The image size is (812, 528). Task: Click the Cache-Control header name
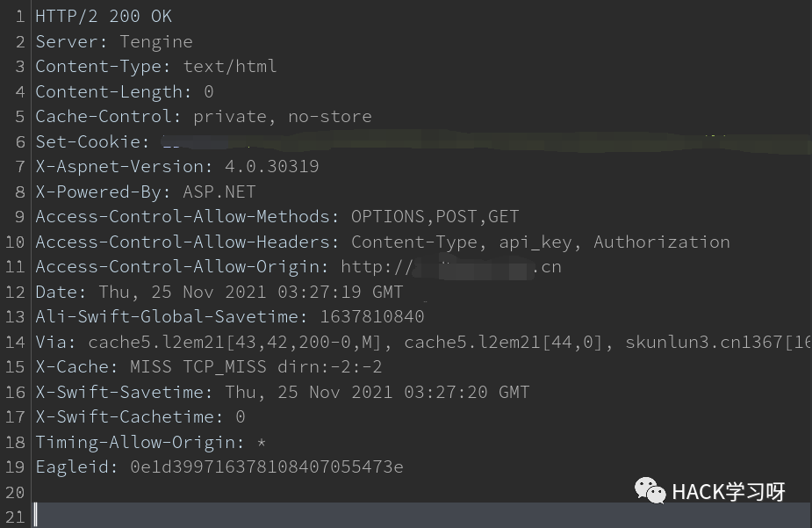103,117
